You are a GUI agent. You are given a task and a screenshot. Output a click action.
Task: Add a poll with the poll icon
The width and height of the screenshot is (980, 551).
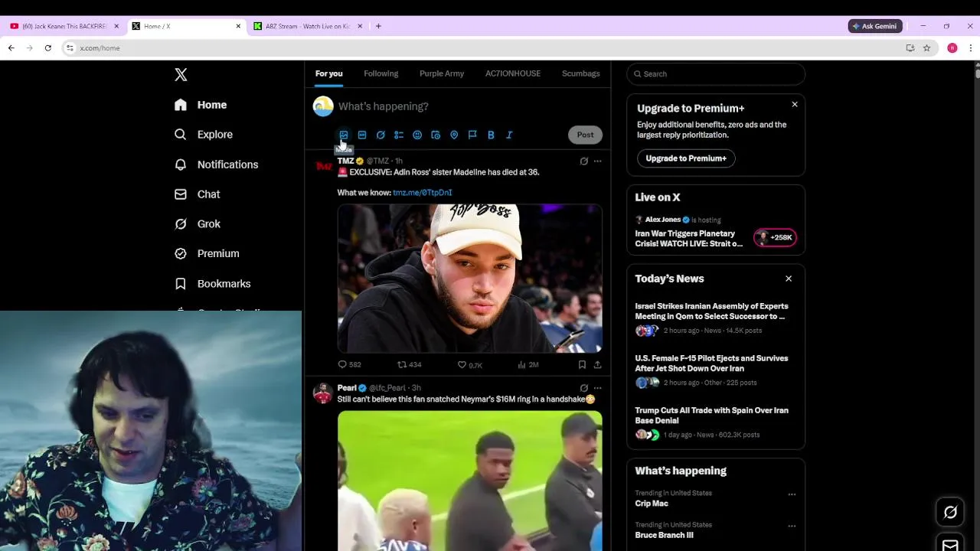click(x=399, y=135)
